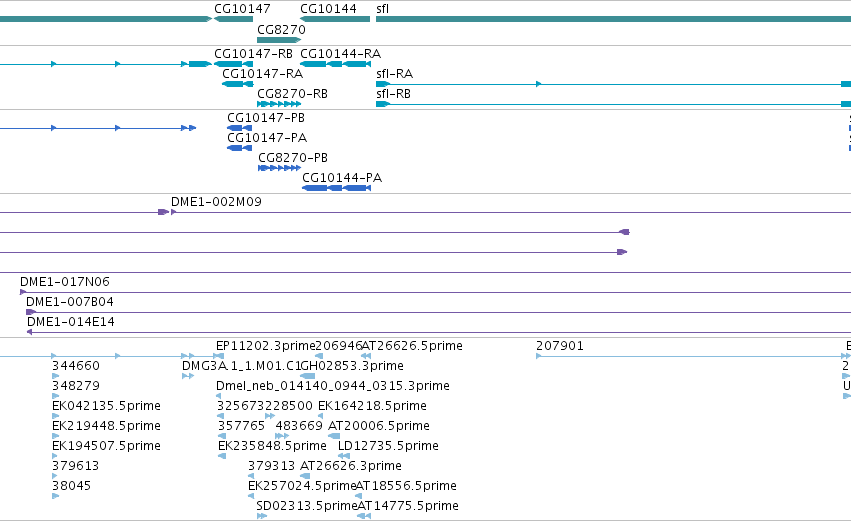The image size is (851, 521).
Task: Open feature label 348279
Action: pos(75,386)
